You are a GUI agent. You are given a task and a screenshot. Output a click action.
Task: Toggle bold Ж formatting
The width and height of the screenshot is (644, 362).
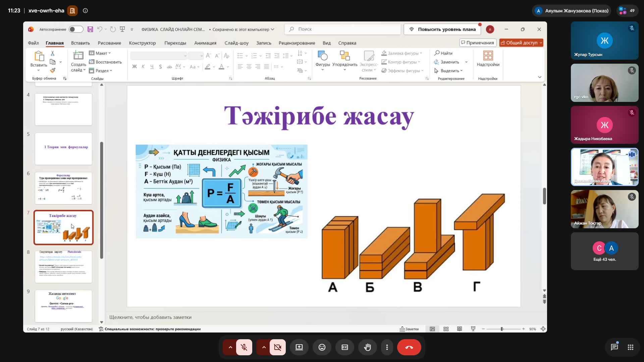pos(135,67)
